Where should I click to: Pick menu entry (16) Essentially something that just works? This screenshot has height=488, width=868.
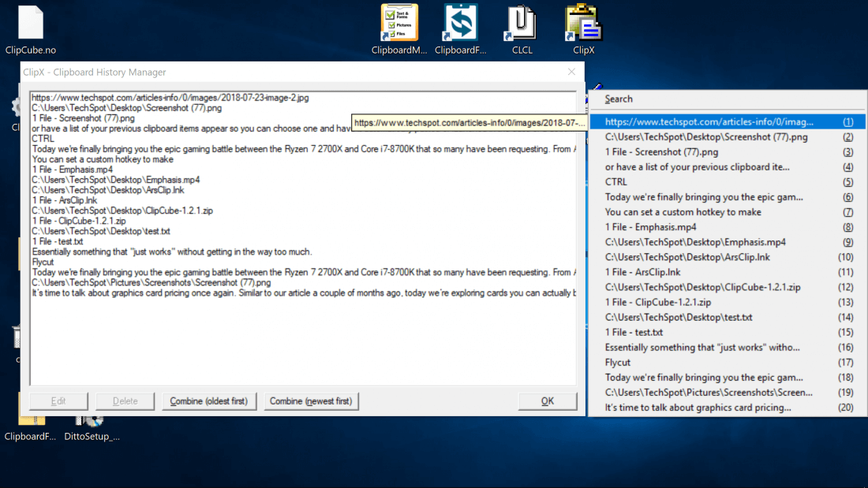(x=728, y=348)
